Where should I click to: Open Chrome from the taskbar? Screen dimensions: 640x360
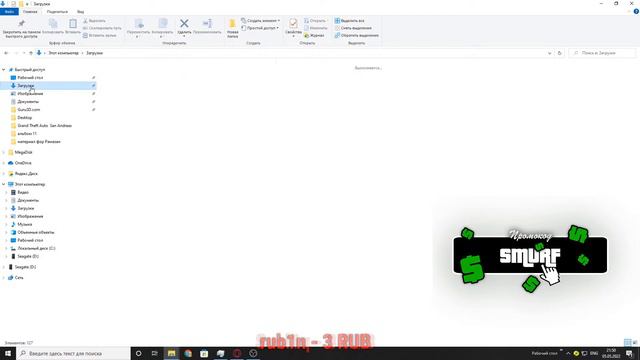(188, 353)
